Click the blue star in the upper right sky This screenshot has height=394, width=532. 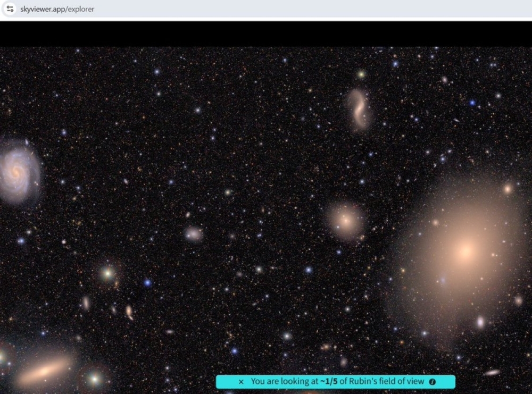tap(472, 103)
